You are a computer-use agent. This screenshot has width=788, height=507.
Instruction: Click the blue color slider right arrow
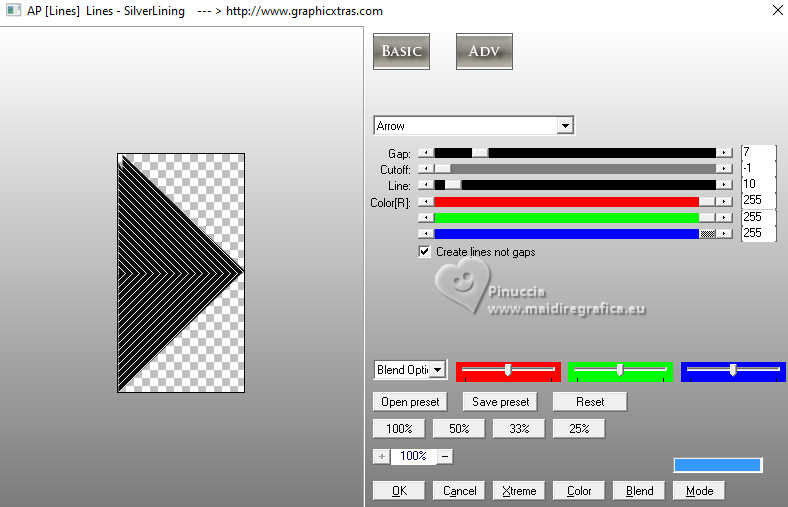click(724, 234)
